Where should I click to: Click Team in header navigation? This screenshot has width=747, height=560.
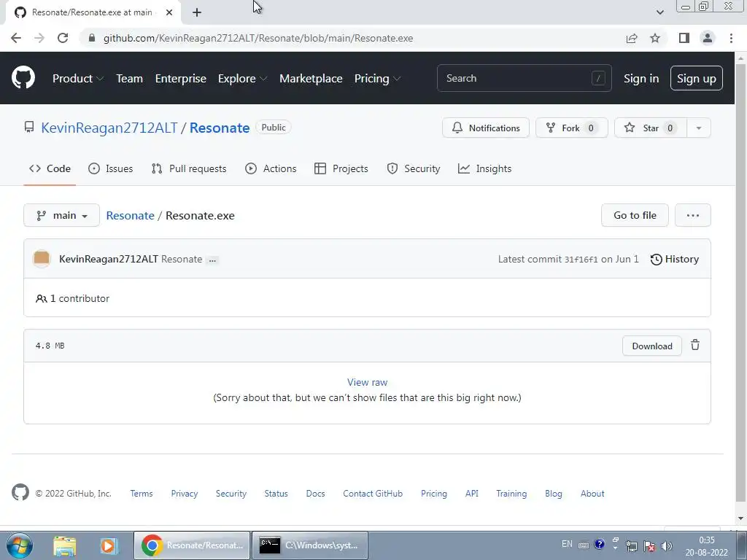point(130,78)
